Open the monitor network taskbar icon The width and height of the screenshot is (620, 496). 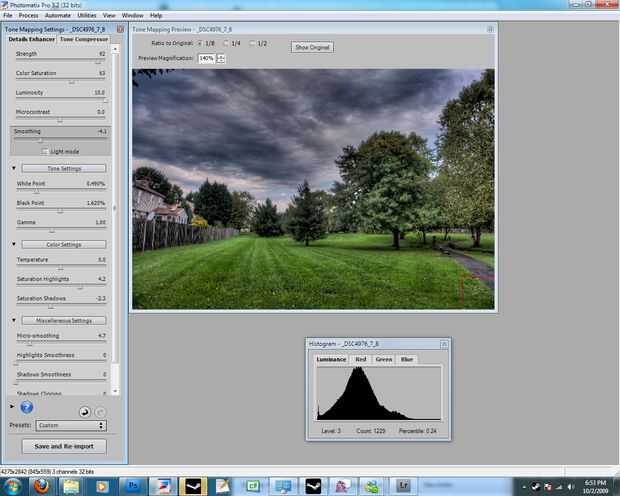click(283, 487)
